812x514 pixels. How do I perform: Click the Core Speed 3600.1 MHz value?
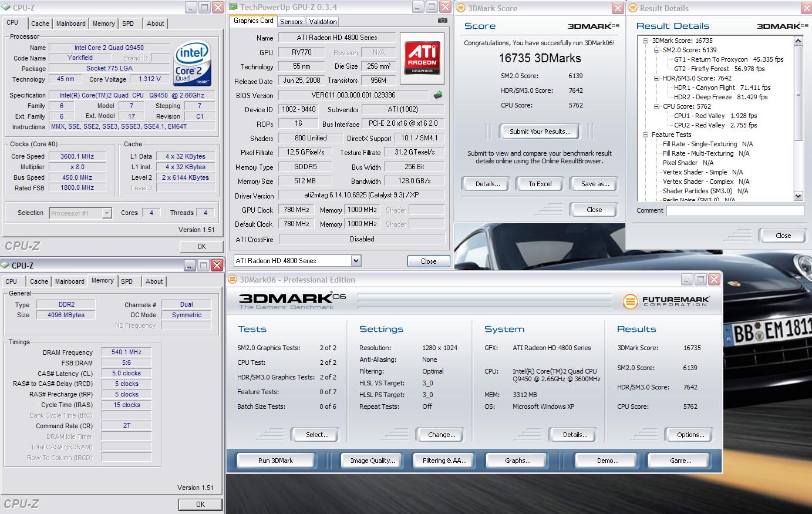pos(76,156)
